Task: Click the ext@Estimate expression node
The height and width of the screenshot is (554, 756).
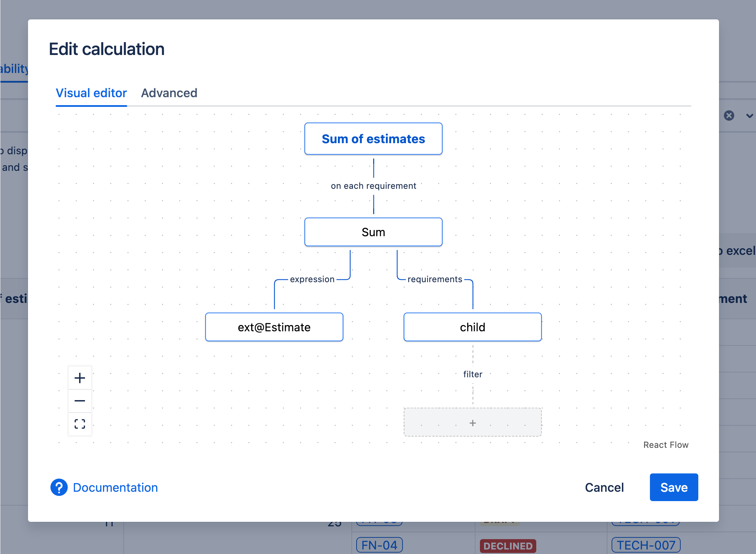Action: coord(274,327)
